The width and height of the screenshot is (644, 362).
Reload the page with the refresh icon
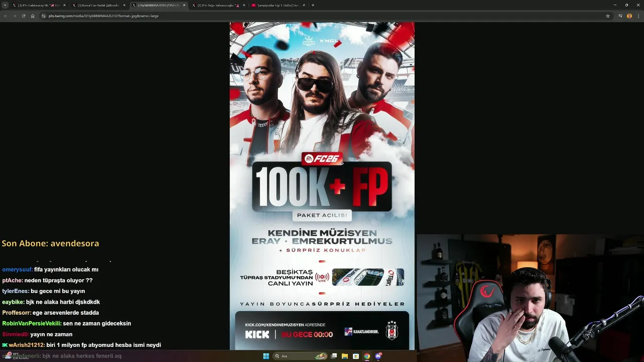point(24,16)
